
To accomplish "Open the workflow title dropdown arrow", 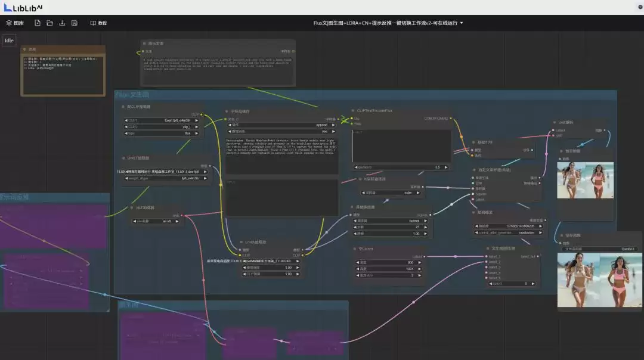I will coord(462,23).
